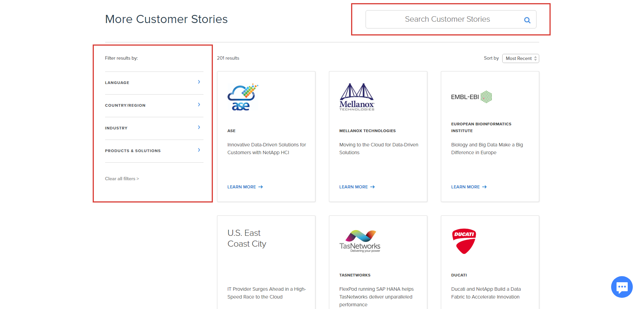Screen dimensions: 644x309
Task: Expand the Country/Region filter chevron
Action: tap(199, 105)
